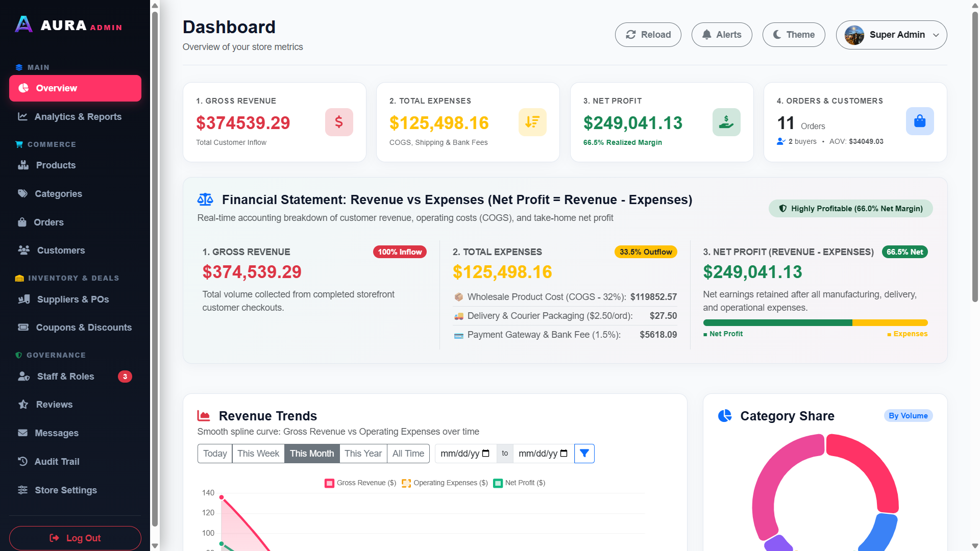The width and height of the screenshot is (980, 551).
Task: Click the hand-money icon in Net Profit card
Action: 726,122
